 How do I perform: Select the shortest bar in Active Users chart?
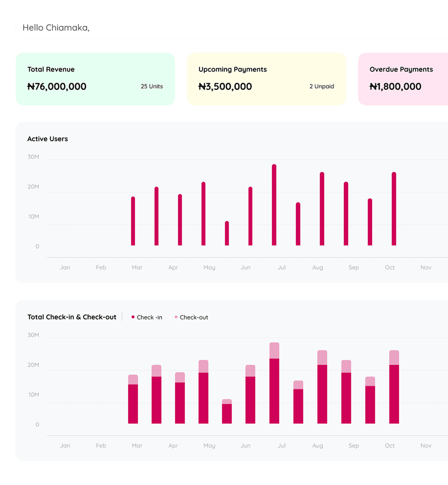click(227, 234)
